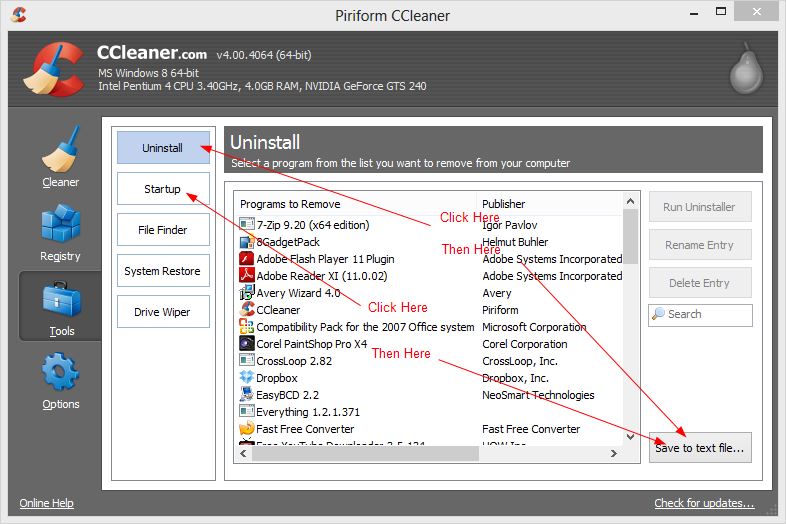Open the System Restore tab
This screenshot has height=524, width=786.
(163, 271)
